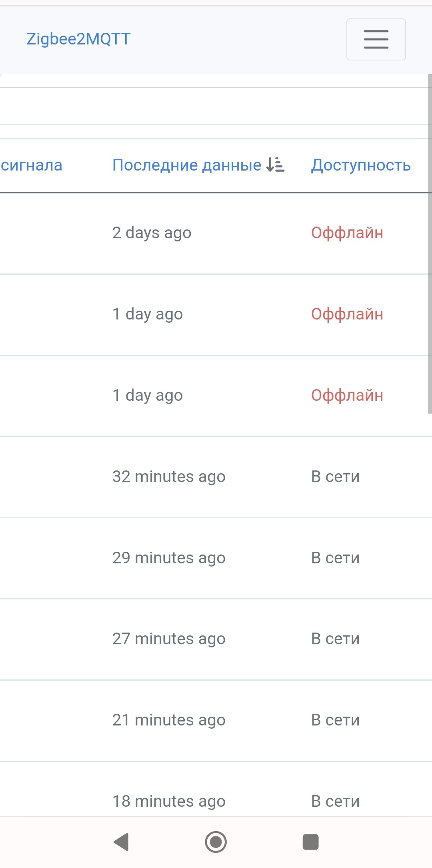The height and width of the screenshot is (868, 432).
Task: Click the 27 minutes ago entry
Action: 168,639
